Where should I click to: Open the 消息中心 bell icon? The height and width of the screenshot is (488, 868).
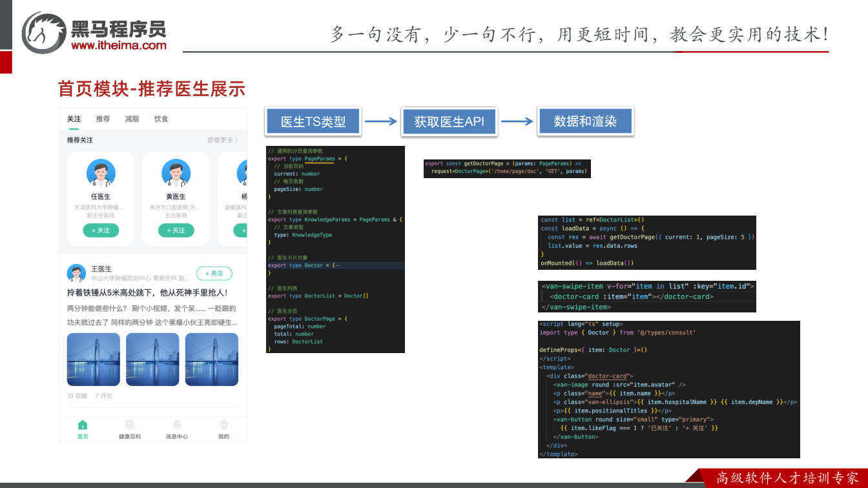pos(177,425)
